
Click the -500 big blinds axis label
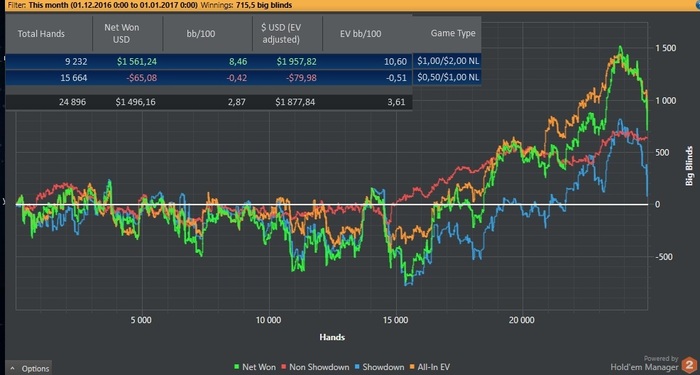pyautogui.click(x=664, y=257)
